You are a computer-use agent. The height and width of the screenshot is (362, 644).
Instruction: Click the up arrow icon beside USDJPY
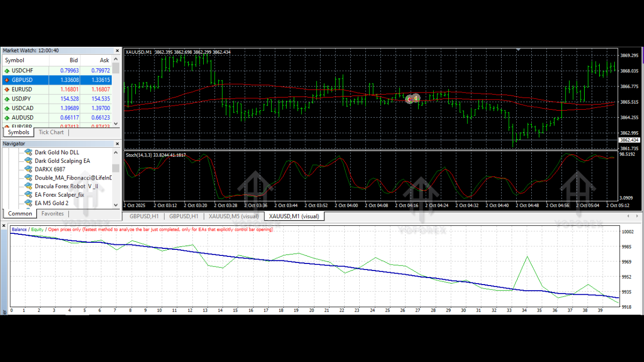pyautogui.click(x=7, y=99)
